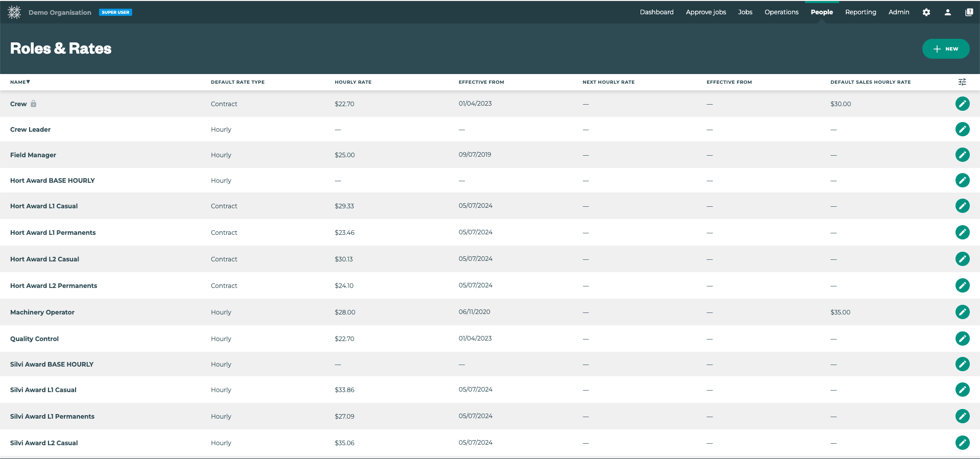Viewport: 980px width, 459px height.
Task: Edit the Quality Control role
Action: click(962, 339)
